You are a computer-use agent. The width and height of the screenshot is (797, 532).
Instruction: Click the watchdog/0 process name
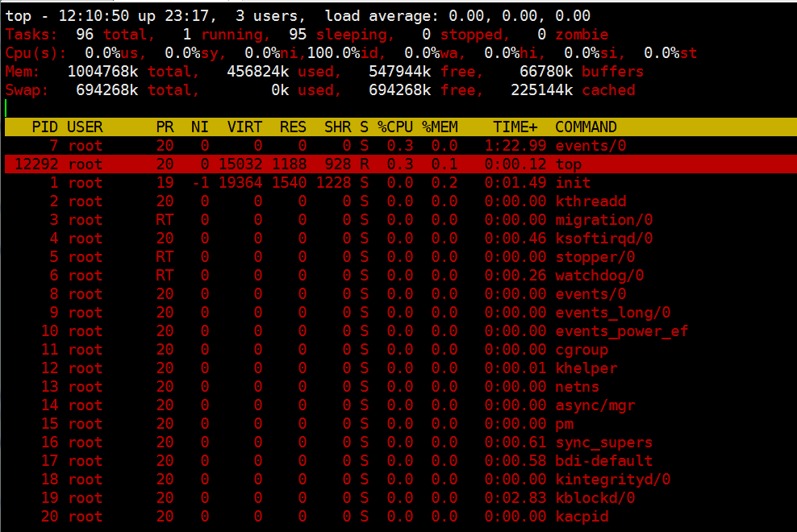click(x=599, y=276)
